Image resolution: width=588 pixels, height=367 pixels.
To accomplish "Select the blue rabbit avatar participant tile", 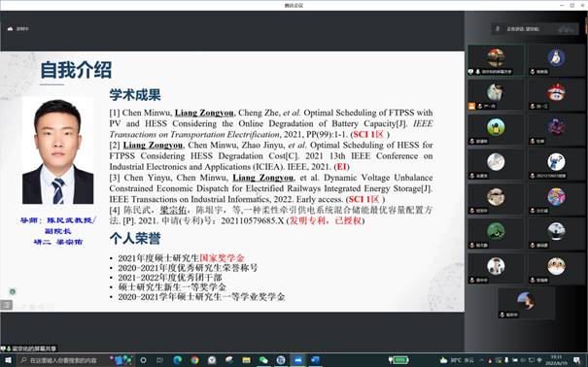I will point(556,60).
